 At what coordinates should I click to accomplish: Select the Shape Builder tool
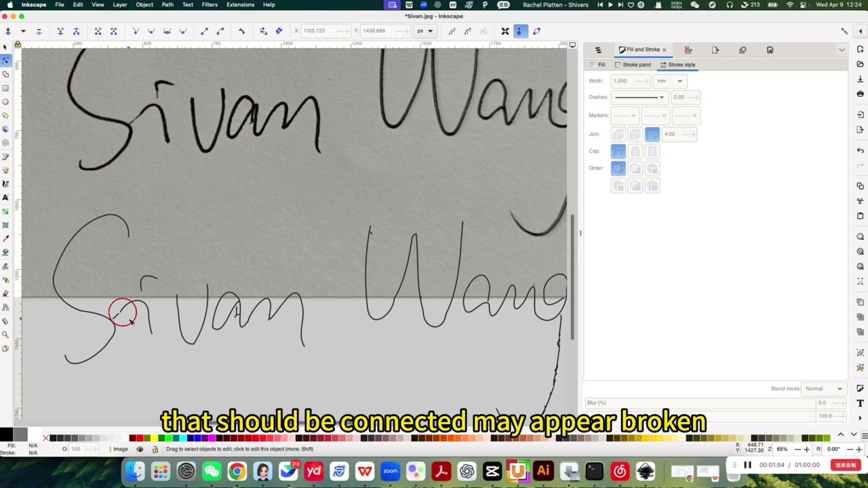(x=5, y=74)
